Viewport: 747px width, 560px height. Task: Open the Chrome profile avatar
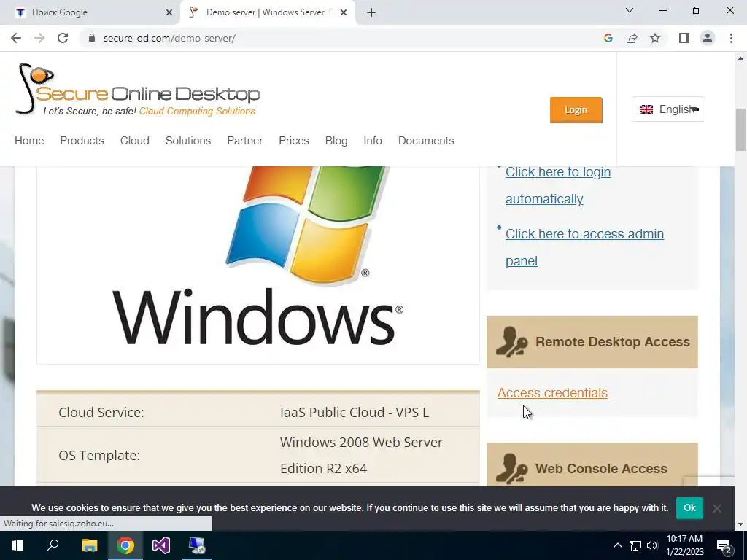pos(708,38)
